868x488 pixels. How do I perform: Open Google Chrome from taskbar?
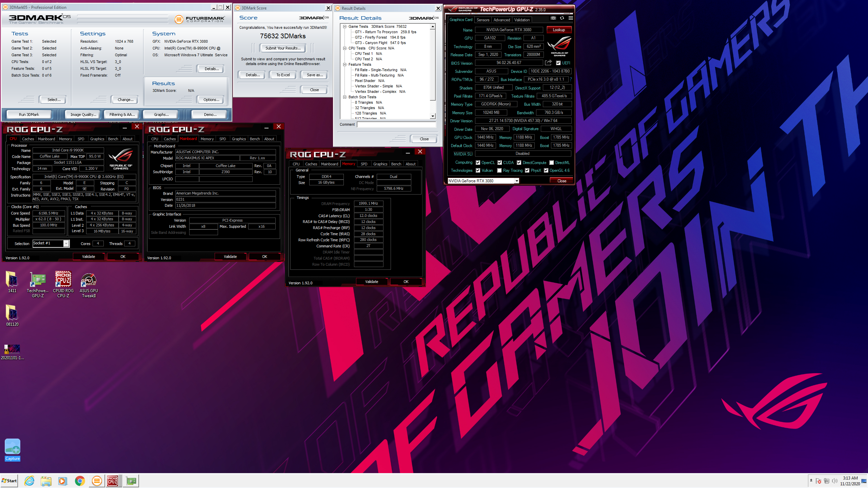click(80, 481)
